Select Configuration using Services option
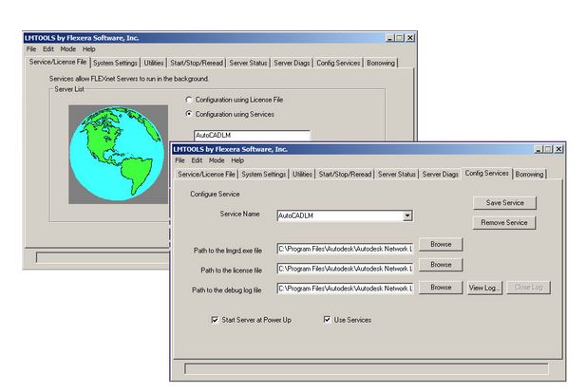The width and height of the screenshot is (586, 392). (x=189, y=114)
